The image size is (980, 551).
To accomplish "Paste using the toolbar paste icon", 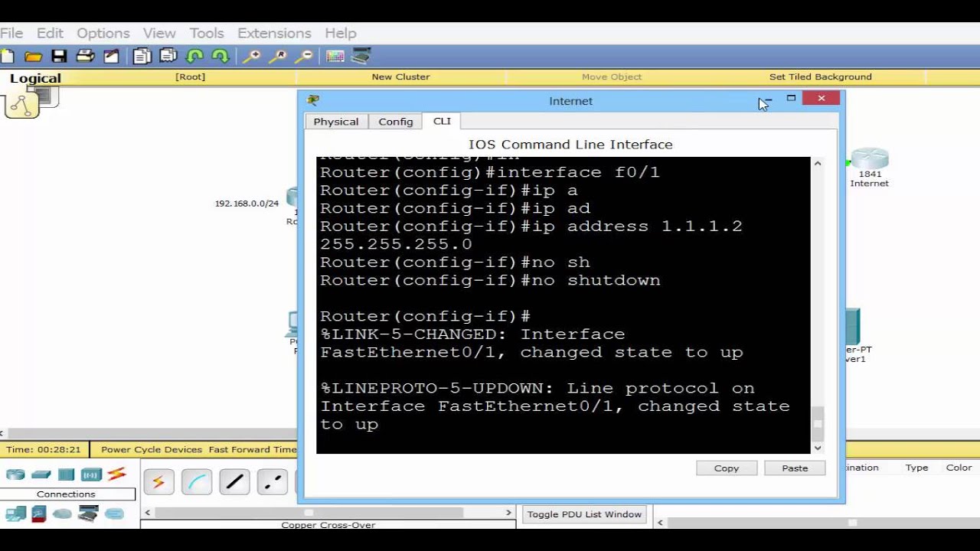I will coord(168,56).
